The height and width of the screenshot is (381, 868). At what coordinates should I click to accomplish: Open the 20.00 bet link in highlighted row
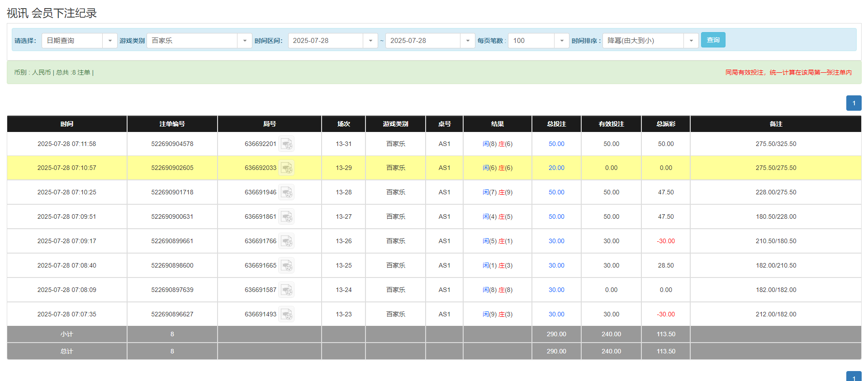click(x=556, y=168)
